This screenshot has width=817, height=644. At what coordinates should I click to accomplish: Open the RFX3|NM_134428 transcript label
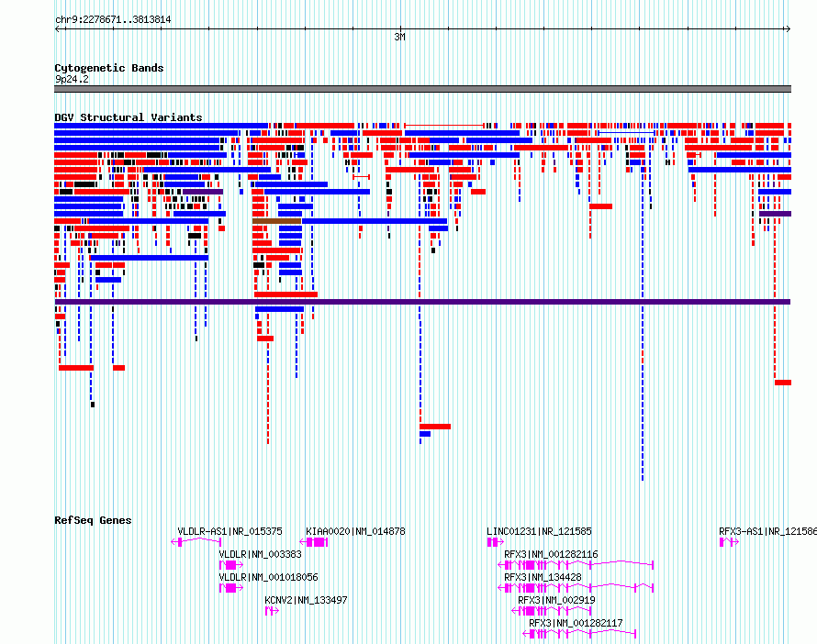[543, 577]
